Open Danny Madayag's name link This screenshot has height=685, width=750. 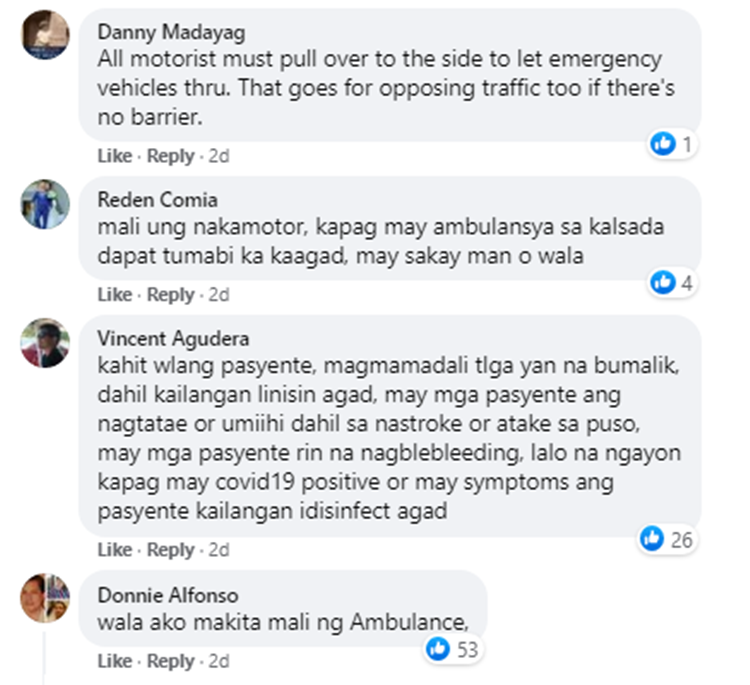pos(171,33)
